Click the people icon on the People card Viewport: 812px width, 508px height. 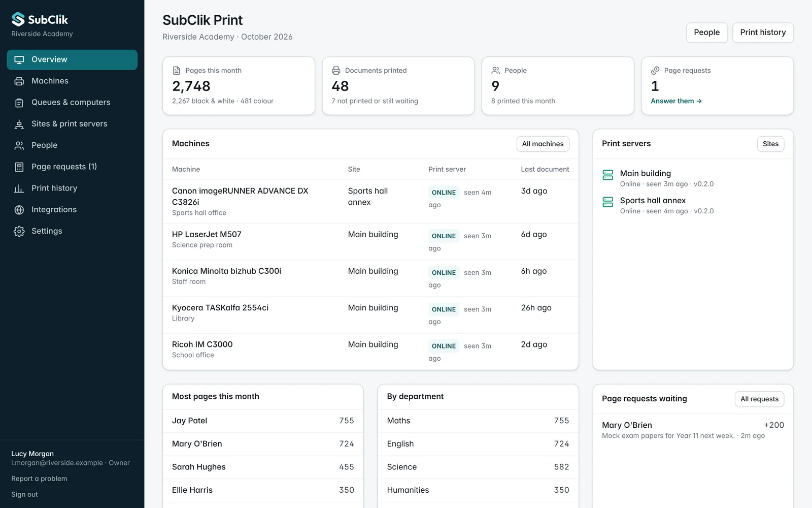[496, 71]
